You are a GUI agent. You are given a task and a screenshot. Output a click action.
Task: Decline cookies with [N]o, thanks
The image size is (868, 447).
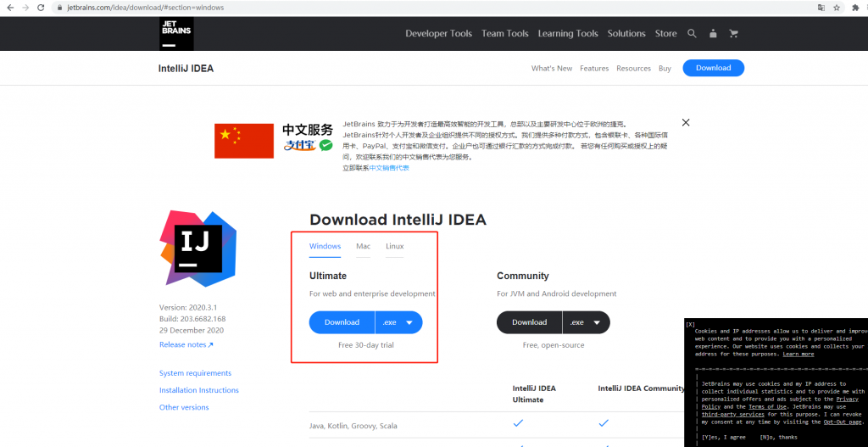778,437
